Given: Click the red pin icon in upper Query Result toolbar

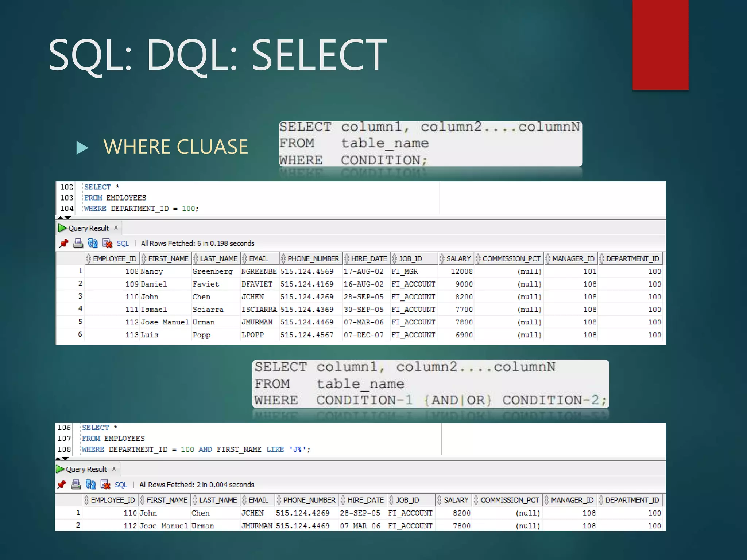Looking at the screenshot, I should pyautogui.click(x=64, y=243).
